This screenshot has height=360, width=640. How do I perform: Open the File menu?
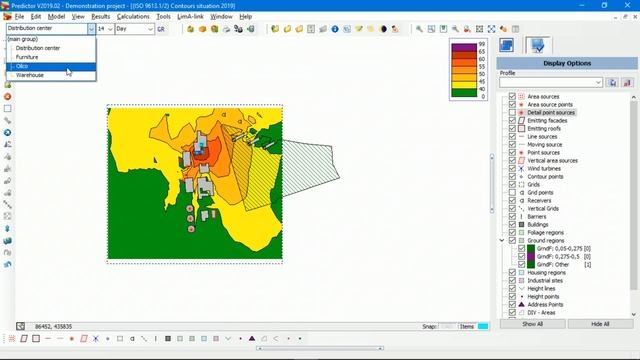(x=19, y=17)
